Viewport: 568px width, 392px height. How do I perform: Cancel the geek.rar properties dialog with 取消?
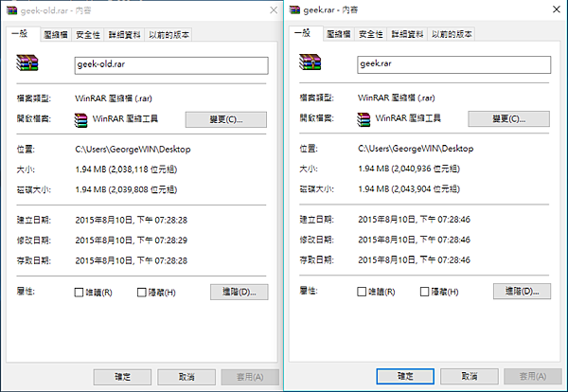click(x=470, y=376)
